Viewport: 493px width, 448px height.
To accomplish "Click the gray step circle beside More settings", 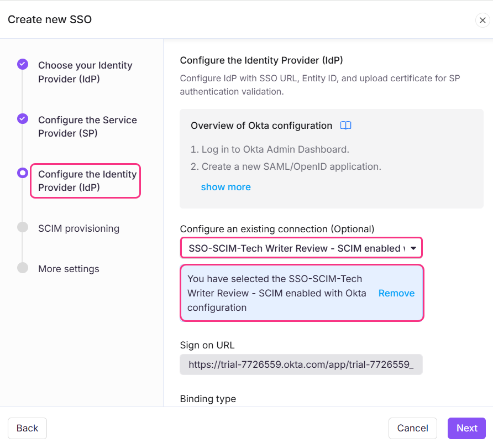I will pos(23,268).
